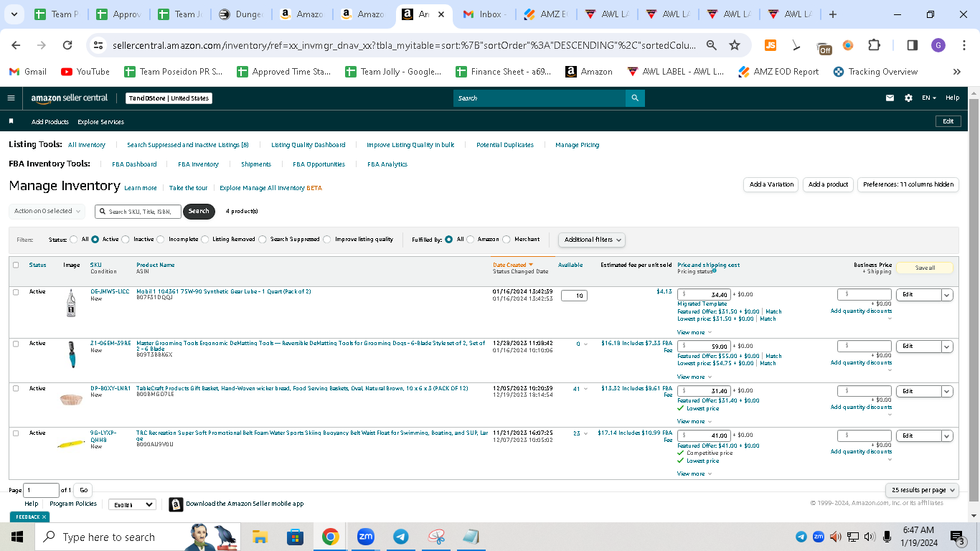Select the Listing Removed radio button
Screen dimensions: 980x551
(x=205, y=240)
